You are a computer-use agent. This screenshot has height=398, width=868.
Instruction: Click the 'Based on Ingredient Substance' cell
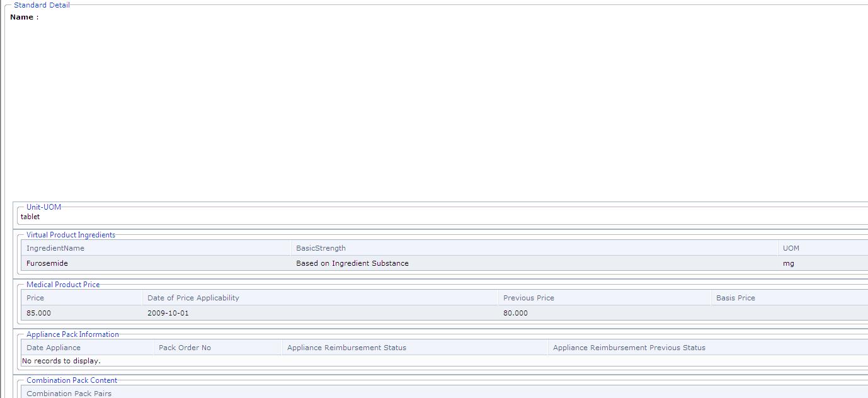pyautogui.click(x=352, y=263)
